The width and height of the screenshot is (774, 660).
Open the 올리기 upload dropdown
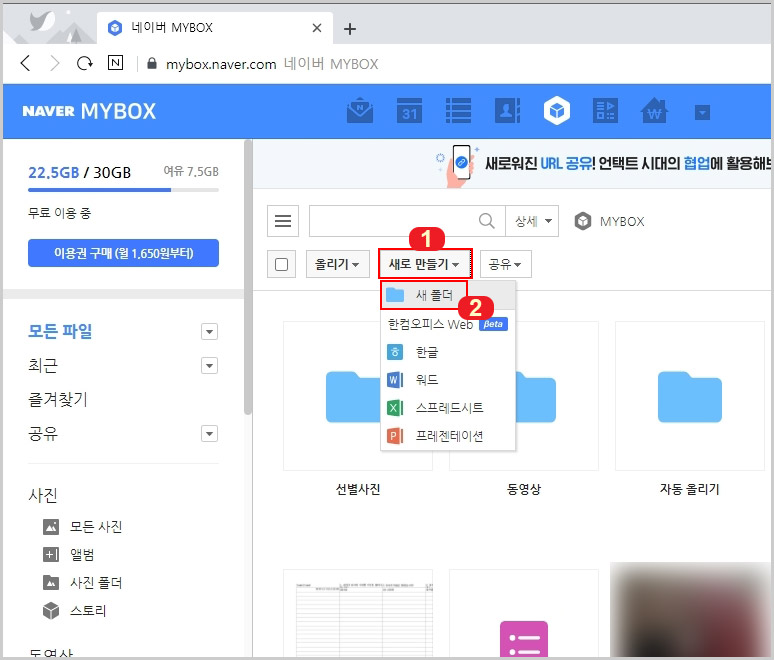pyautogui.click(x=338, y=264)
